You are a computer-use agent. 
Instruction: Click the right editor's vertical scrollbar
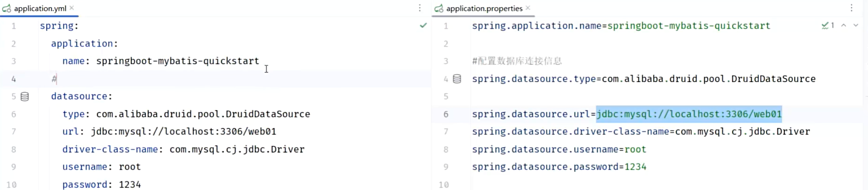[865, 100]
